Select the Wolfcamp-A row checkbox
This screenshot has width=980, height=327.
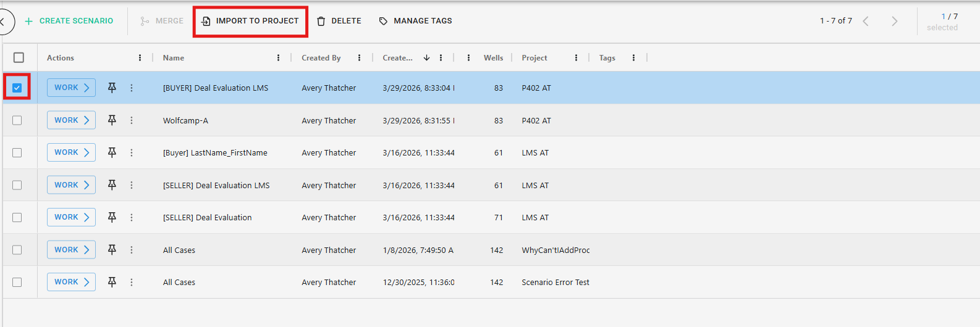point(17,120)
